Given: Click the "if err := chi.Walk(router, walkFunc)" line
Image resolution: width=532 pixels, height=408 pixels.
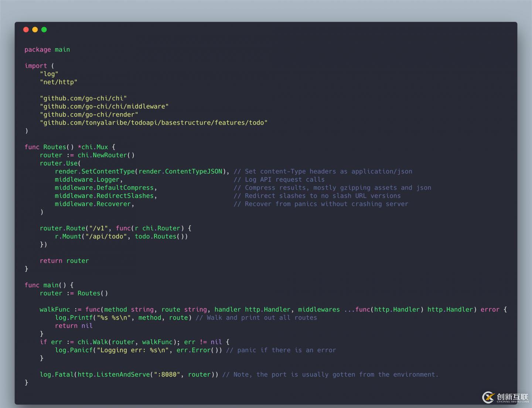Looking at the screenshot, I should pos(134,342).
